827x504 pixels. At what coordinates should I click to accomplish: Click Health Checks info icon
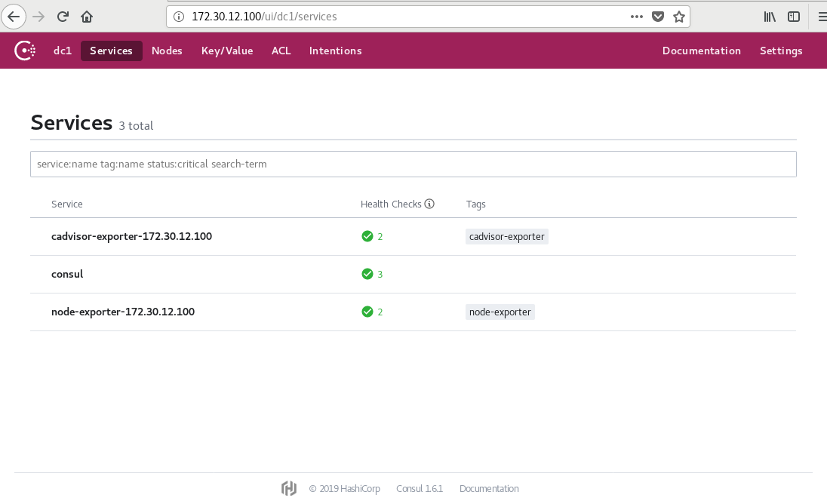429,204
